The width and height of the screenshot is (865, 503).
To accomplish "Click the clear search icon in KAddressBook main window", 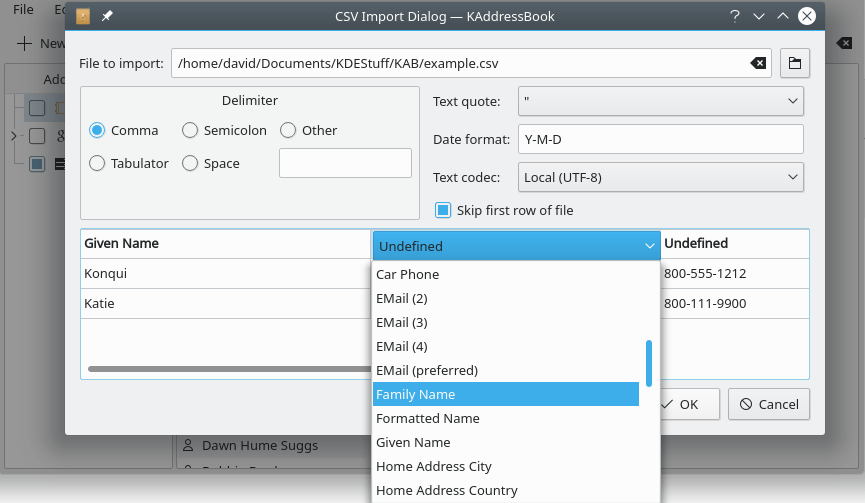I will 844,43.
